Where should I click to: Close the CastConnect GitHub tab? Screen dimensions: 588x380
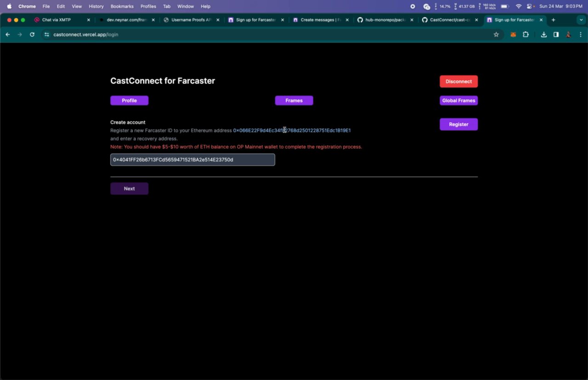click(476, 20)
